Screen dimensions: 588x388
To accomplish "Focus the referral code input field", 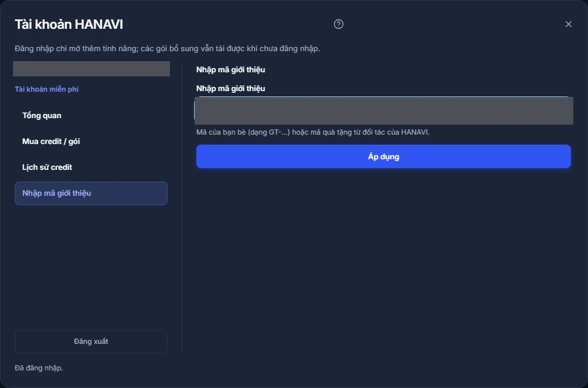I will coord(383,111).
